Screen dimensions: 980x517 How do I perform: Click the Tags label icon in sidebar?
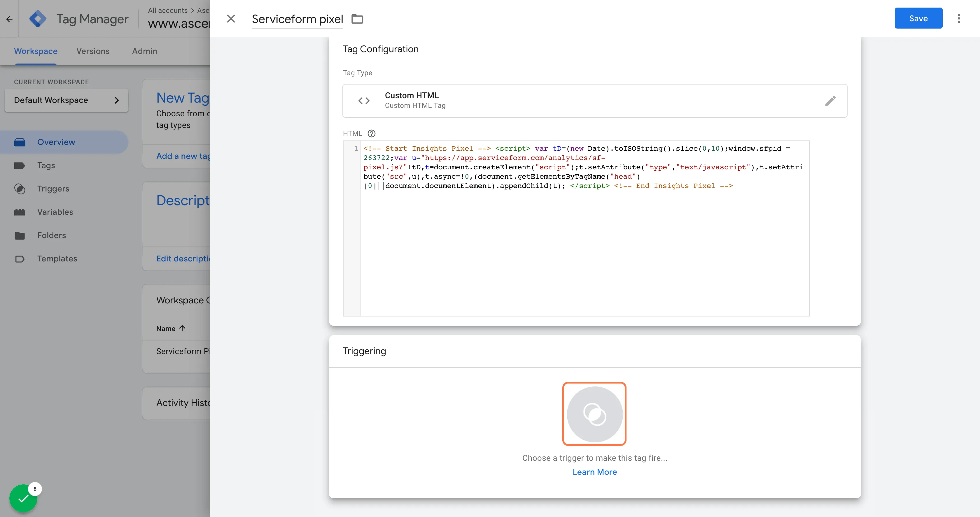(x=20, y=165)
